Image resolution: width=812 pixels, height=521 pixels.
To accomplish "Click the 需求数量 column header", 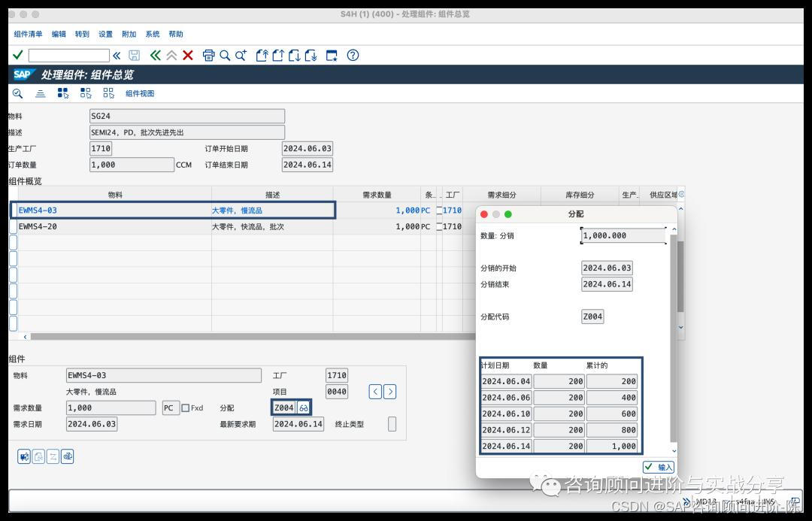I will [x=377, y=195].
